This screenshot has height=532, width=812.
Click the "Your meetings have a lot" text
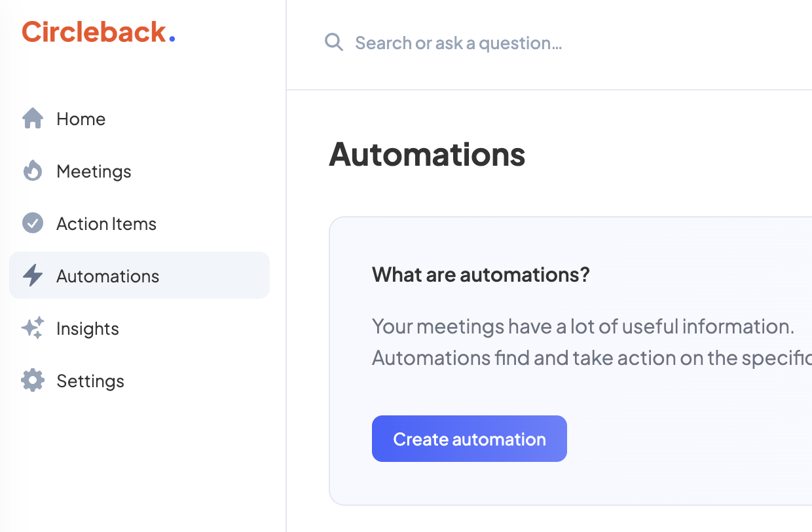click(x=583, y=326)
